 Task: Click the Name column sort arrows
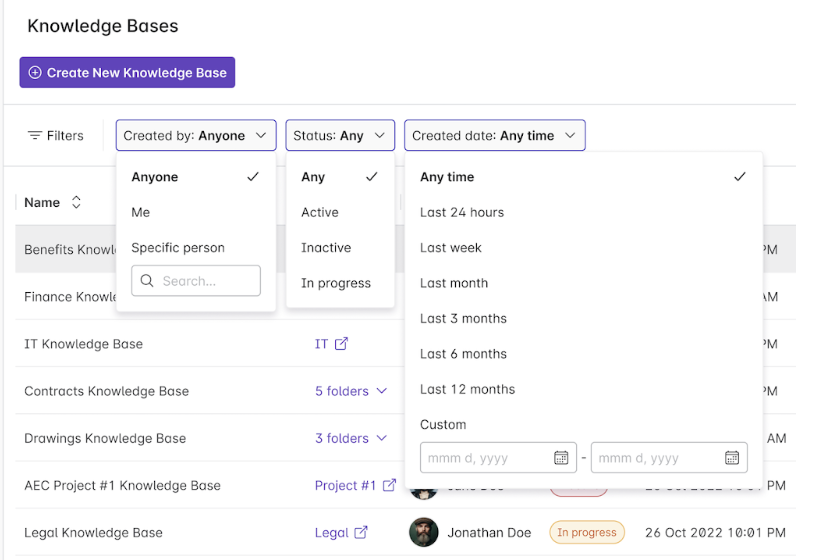click(76, 203)
